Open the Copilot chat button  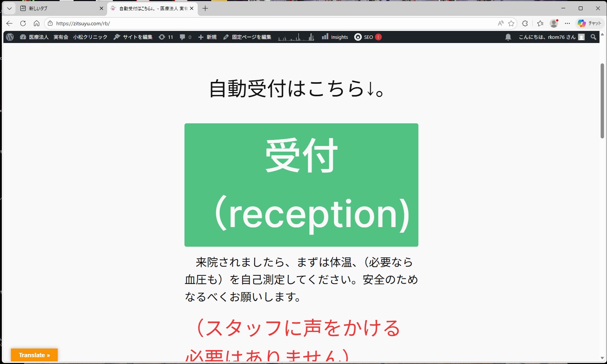click(x=589, y=23)
